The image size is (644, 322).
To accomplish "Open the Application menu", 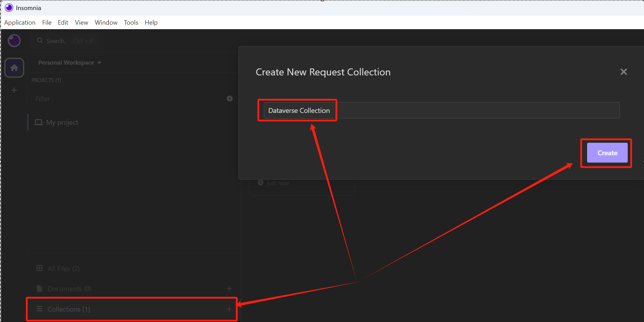I will click(20, 23).
